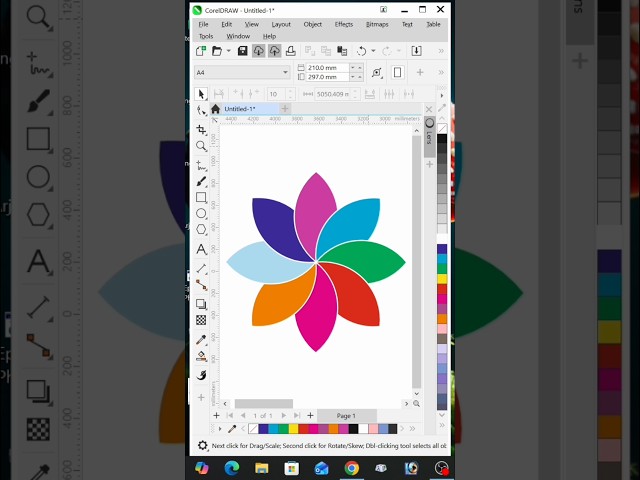Toggle the current page settings icon

[377, 73]
